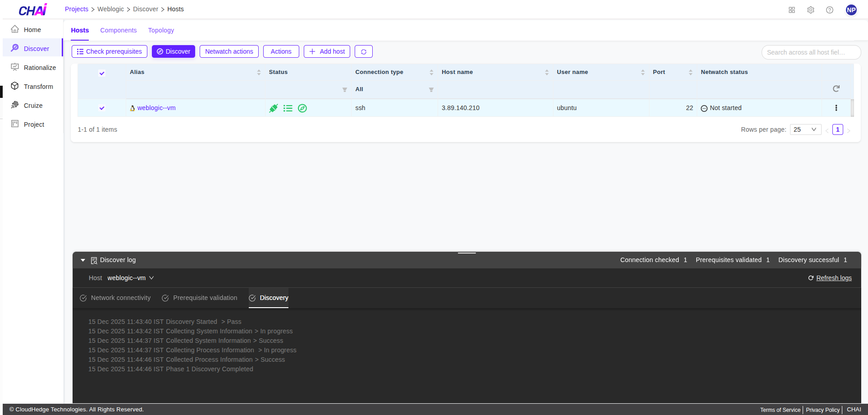Open the Status column filter funnel

344,89
